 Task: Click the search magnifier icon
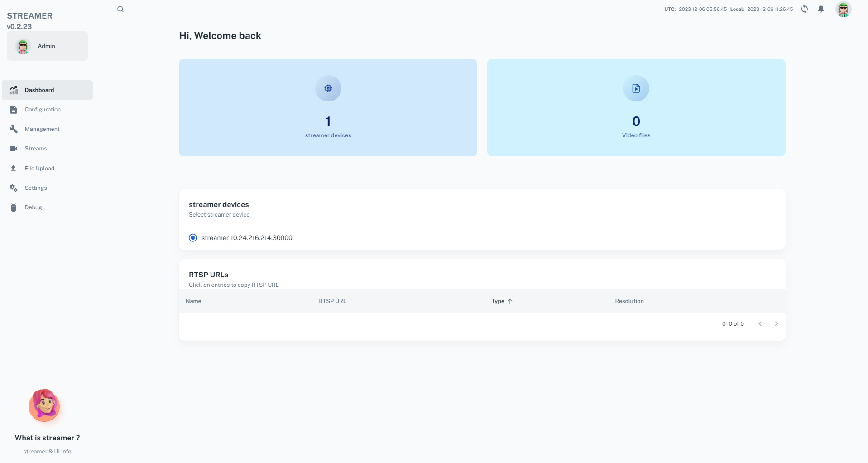coord(120,9)
